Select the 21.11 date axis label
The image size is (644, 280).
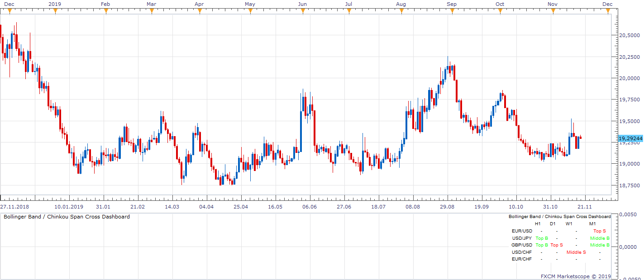click(585, 206)
